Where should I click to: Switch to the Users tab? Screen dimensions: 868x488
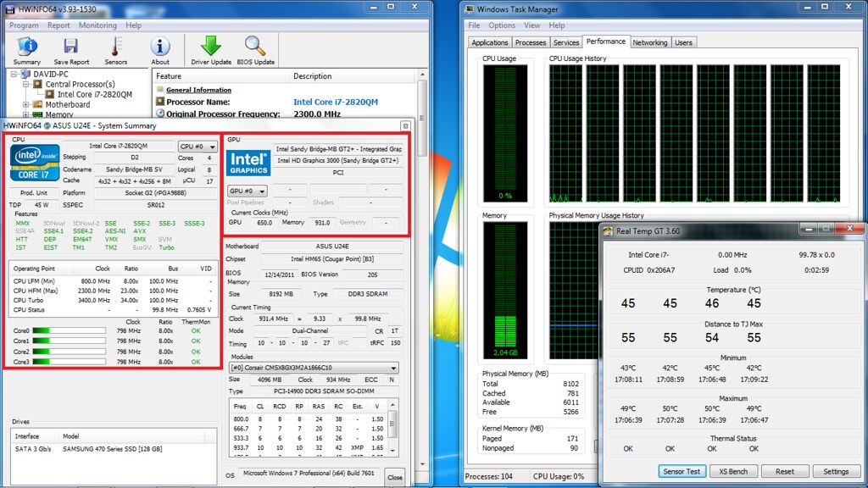pyautogui.click(x=683, y=42)
